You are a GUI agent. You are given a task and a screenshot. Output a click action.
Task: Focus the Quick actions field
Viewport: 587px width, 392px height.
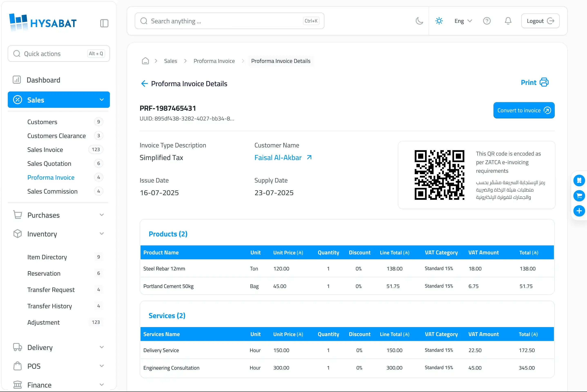59,53
